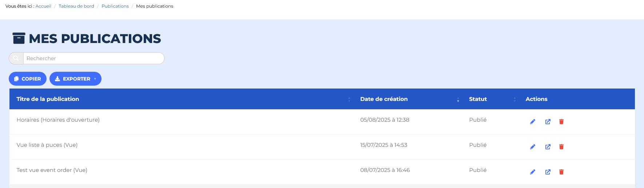
Task: Open Vue liste à puces external link icon
Action: [x=548, y=147]
